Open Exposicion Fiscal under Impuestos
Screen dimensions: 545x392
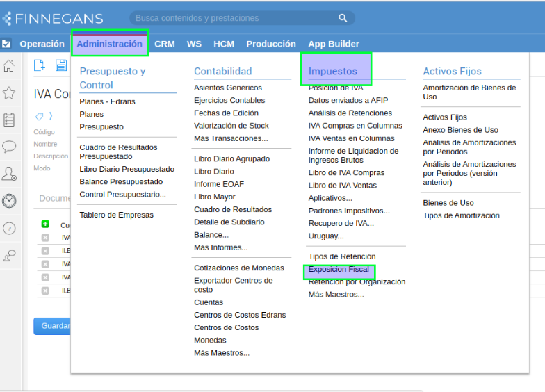(x=339, y=270)
